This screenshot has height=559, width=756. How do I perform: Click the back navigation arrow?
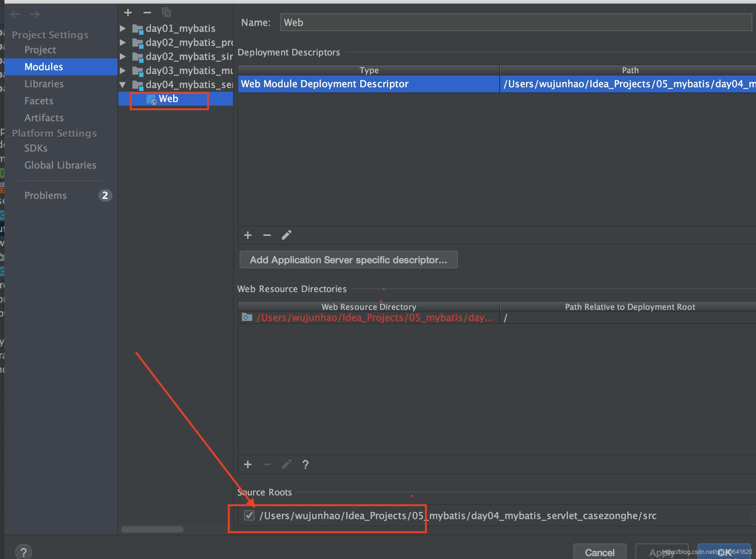coord(16,14)
